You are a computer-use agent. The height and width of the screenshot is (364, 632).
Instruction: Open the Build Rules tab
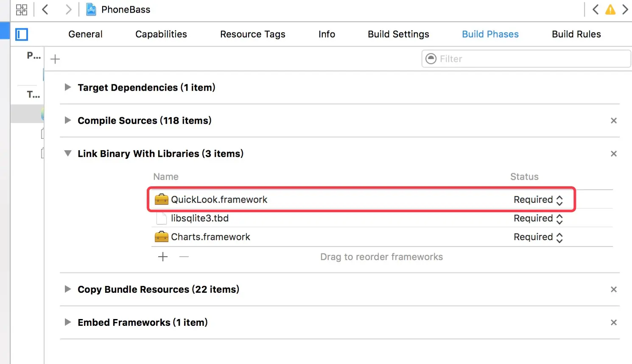click(576, 34)
